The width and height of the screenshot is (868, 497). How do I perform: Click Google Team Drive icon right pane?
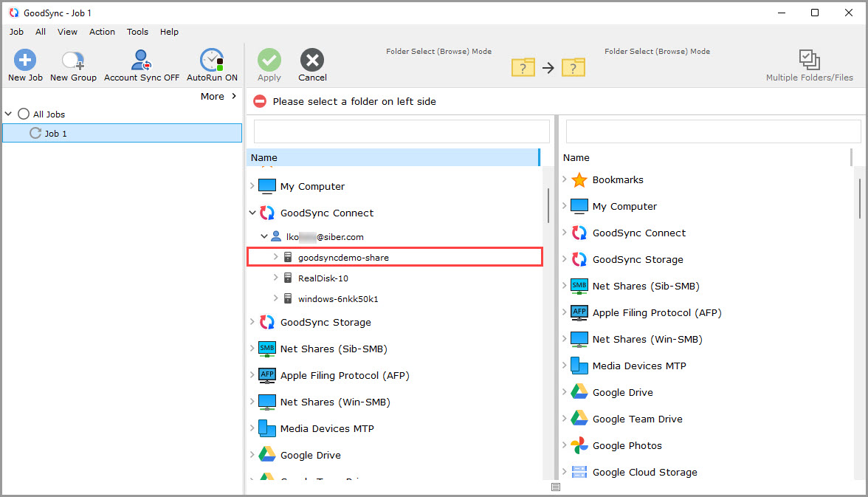coord(579,419)
